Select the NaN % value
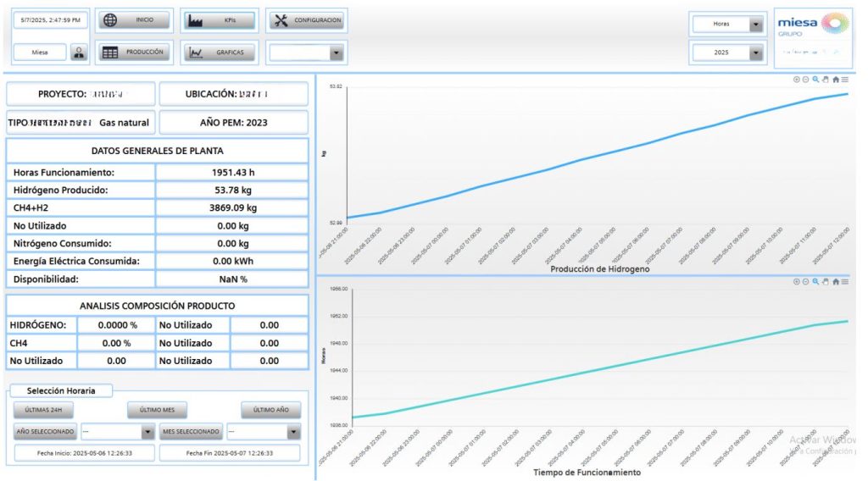 pyautogui.click(x=233, y=279)
